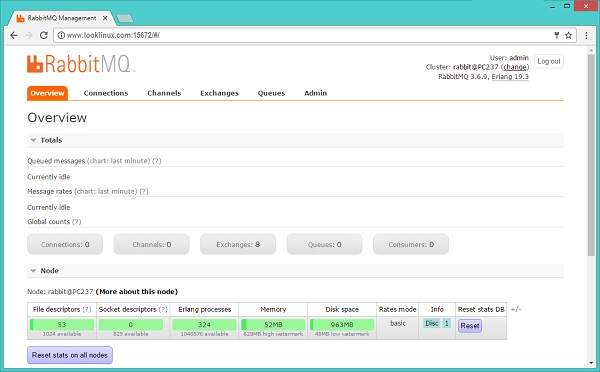Open the Queues tab
This screenshot has height=372, width=600.
[271, 93]
